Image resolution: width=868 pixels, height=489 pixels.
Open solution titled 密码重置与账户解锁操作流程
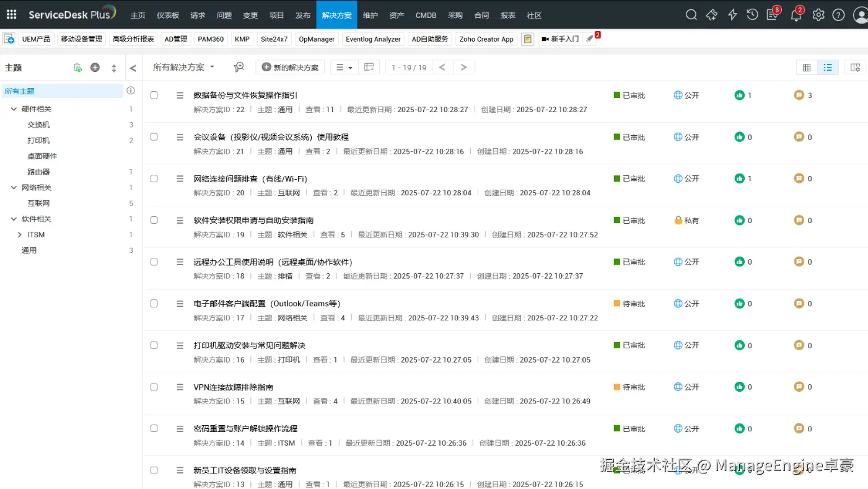tap(245, 428)
